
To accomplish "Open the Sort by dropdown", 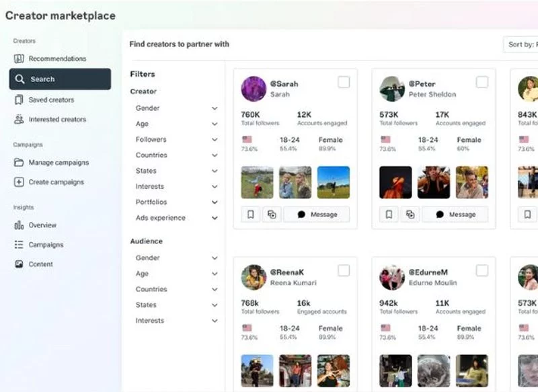I will tap(521, 44).
